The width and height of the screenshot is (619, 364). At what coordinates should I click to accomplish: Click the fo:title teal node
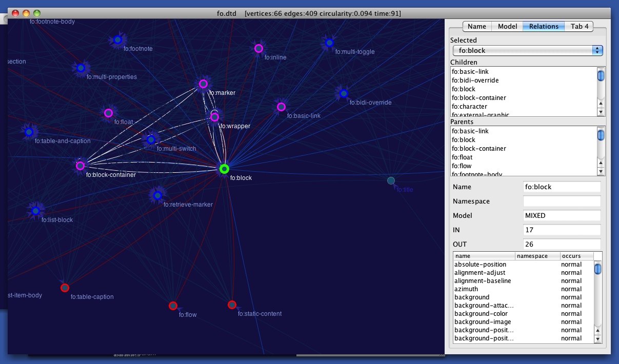coord(391,180)
